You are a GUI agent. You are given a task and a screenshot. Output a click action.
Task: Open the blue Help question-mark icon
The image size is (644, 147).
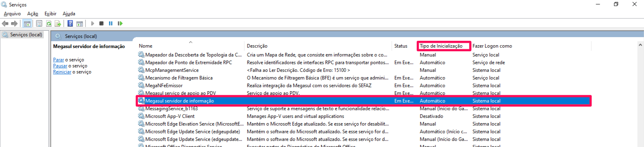click(70, 24)
